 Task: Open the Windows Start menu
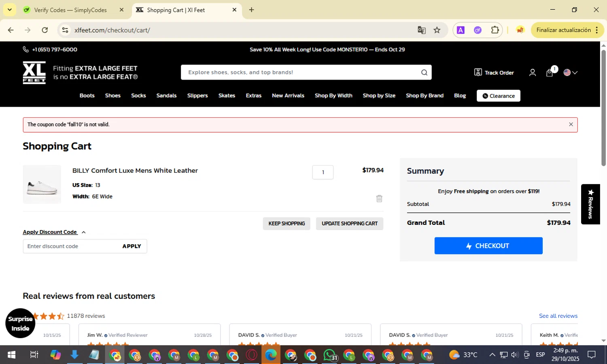pyautogui.click(x=11, y=355)
